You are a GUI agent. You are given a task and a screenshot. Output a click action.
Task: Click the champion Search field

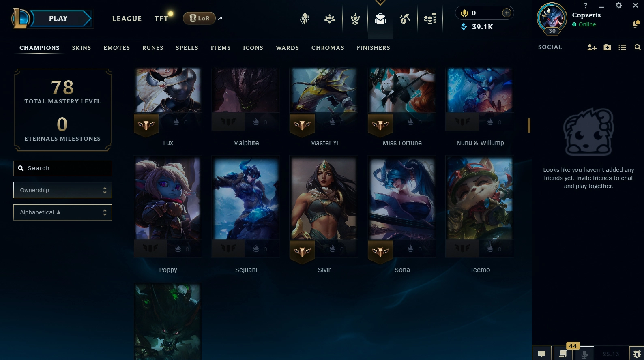coord(62,168)
